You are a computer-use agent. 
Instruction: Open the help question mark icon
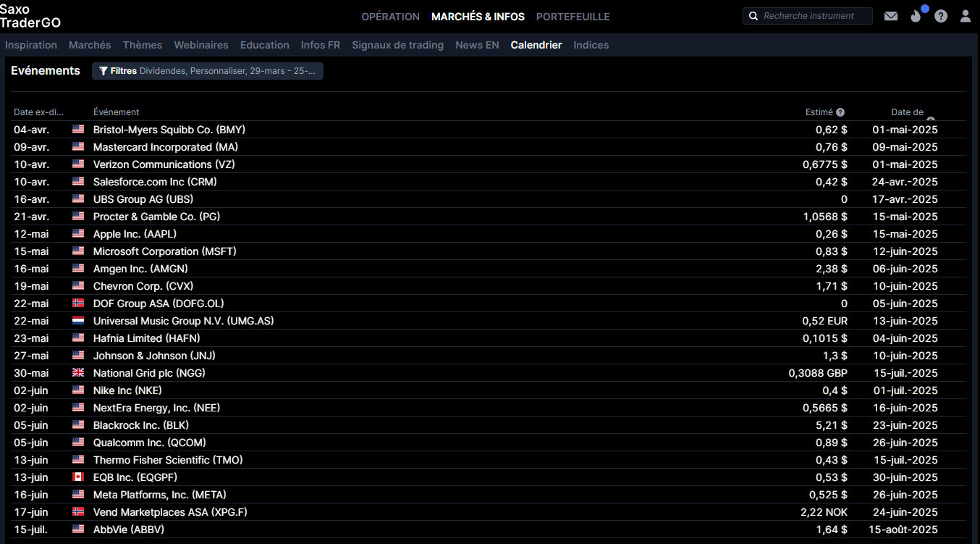(941, 16)
